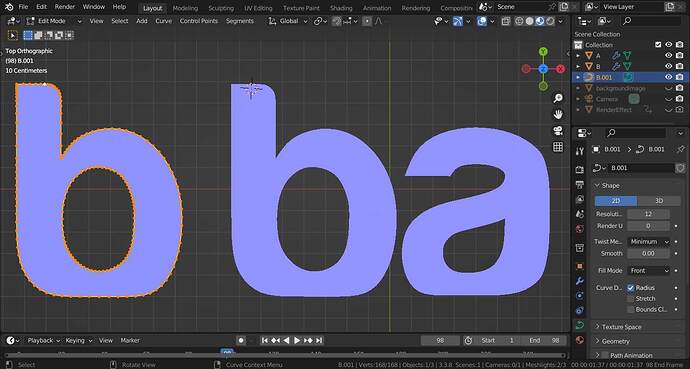The height and width of the screenshot is (369, 690).
Task: Open the Tool properties tab
Action: 580,151
